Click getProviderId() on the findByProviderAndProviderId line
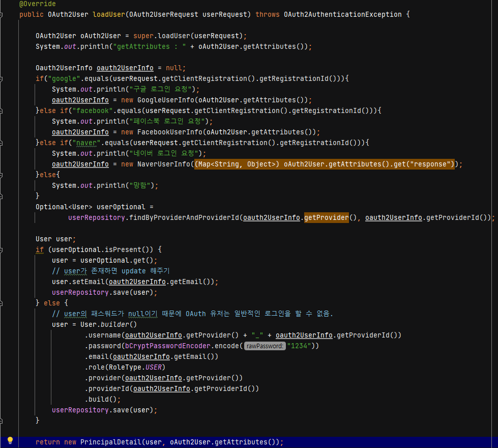Image resolution: width=498 pixels, height=448 pixels. [456, 217]
